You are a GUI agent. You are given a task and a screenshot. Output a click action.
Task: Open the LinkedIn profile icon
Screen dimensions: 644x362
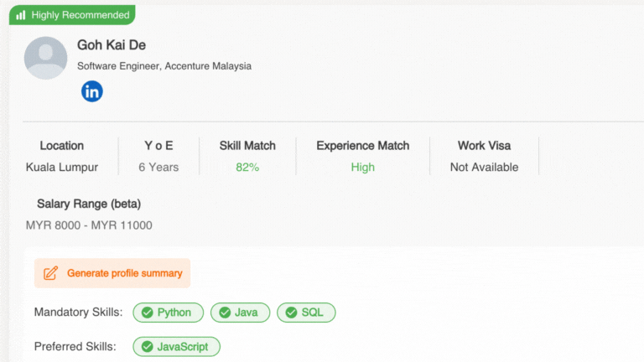[x=92, y=91]
